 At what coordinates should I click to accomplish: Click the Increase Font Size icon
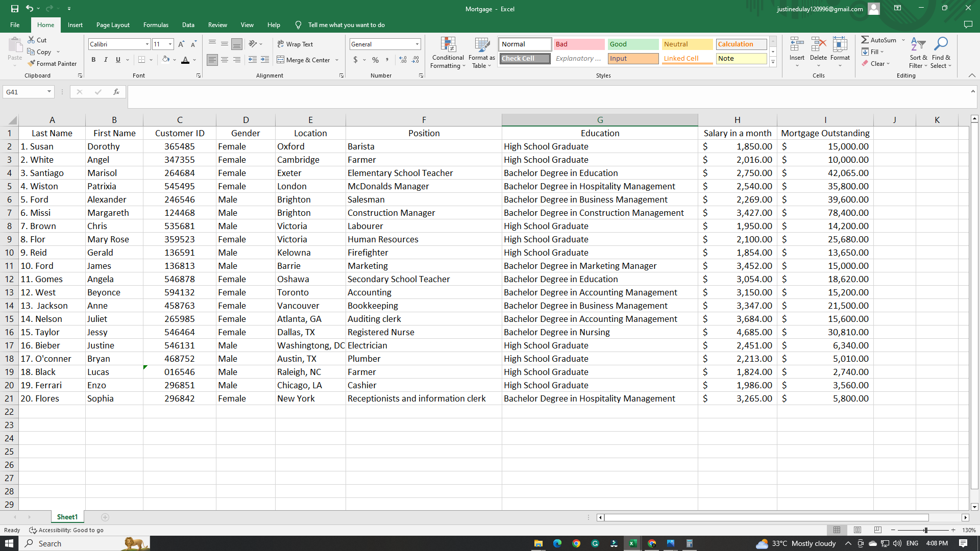[181, 44]
